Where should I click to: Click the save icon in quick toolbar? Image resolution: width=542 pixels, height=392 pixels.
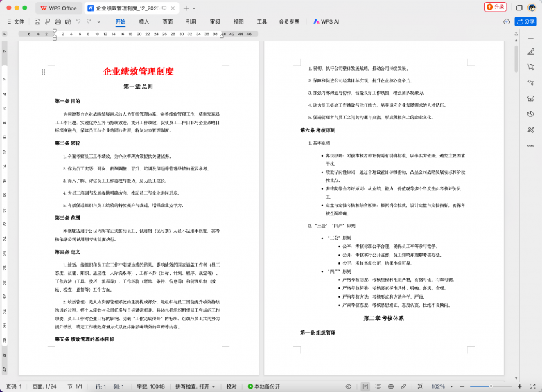[x=38, y=21]
